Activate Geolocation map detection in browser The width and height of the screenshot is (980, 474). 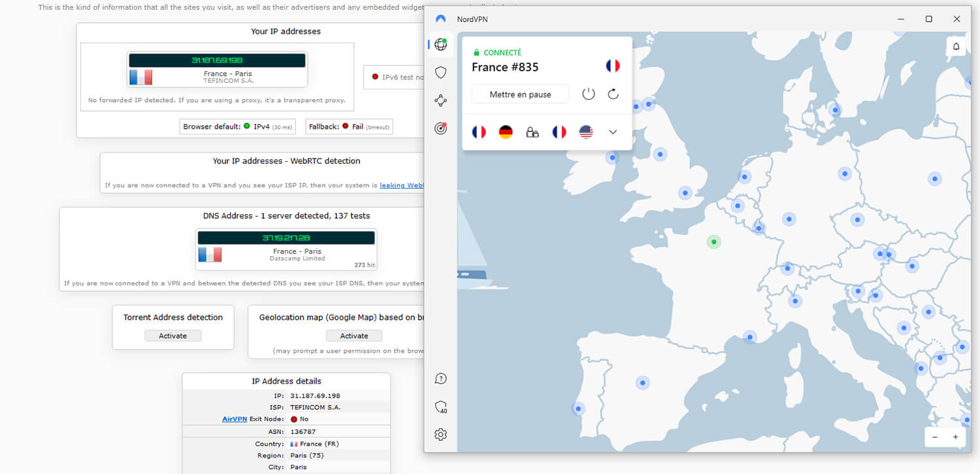(x=354, y=336)
